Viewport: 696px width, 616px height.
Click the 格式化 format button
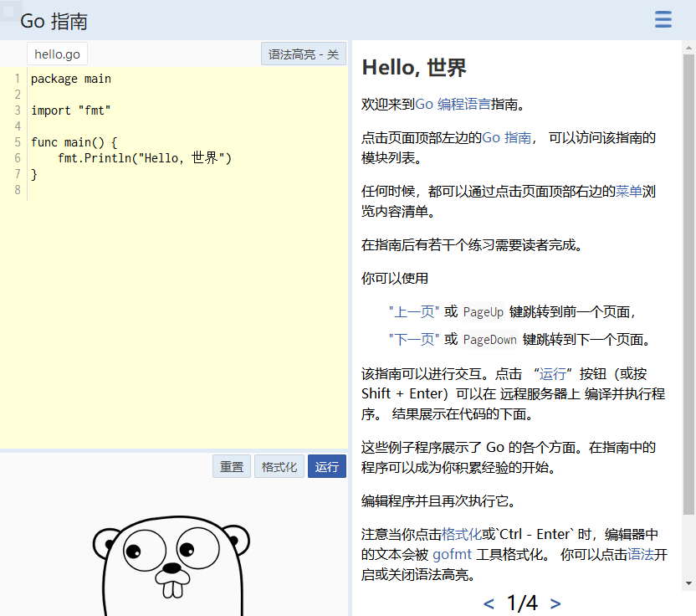pos(279,466)
